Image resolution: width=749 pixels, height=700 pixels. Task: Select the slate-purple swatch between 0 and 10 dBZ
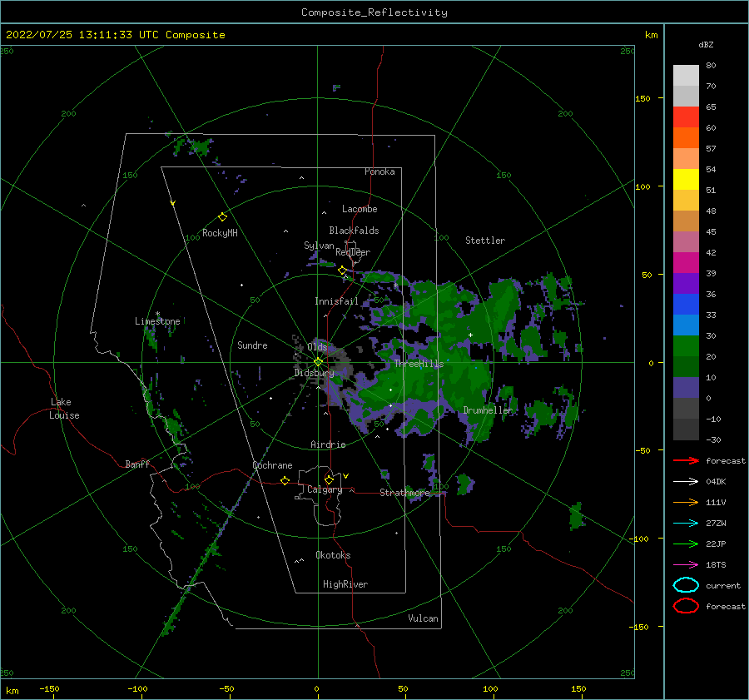pyautogui.click(x=686, y=388)
